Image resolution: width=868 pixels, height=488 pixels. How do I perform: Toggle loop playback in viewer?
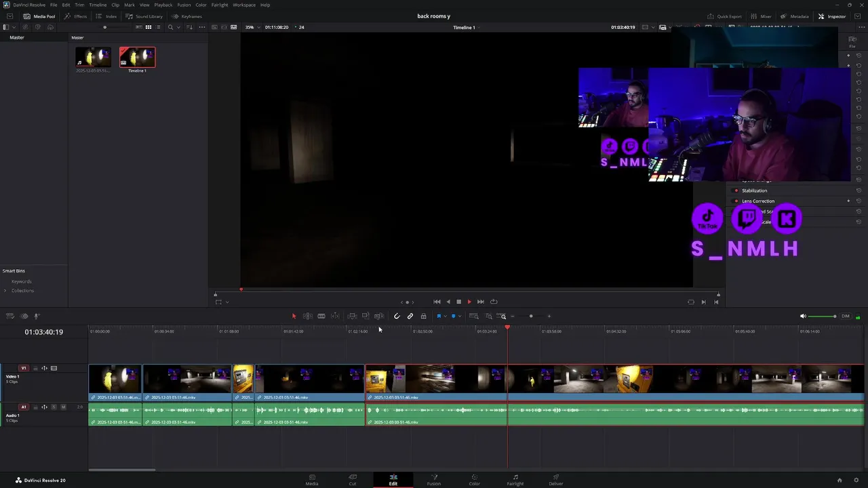[494, 302]
